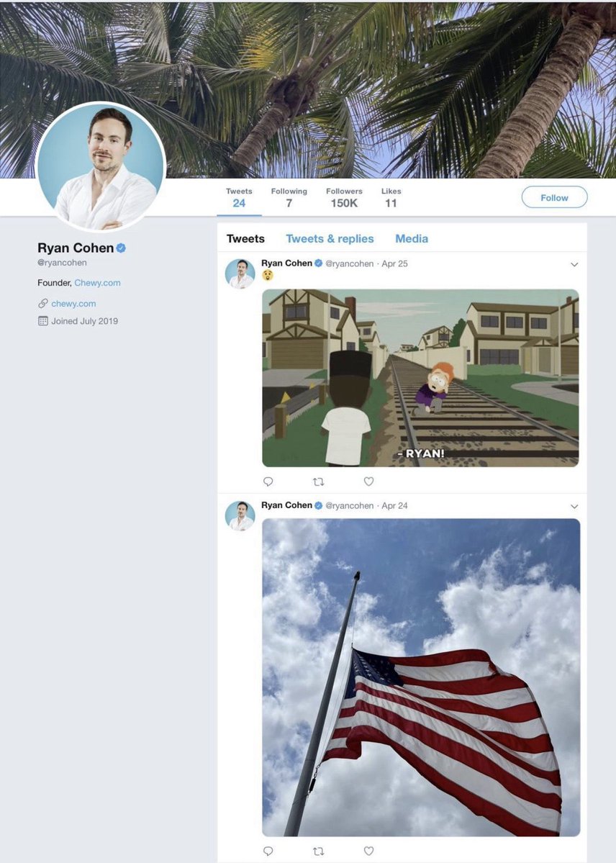
Task: Reply to the April 24 flag tweet
Action: 268,851
